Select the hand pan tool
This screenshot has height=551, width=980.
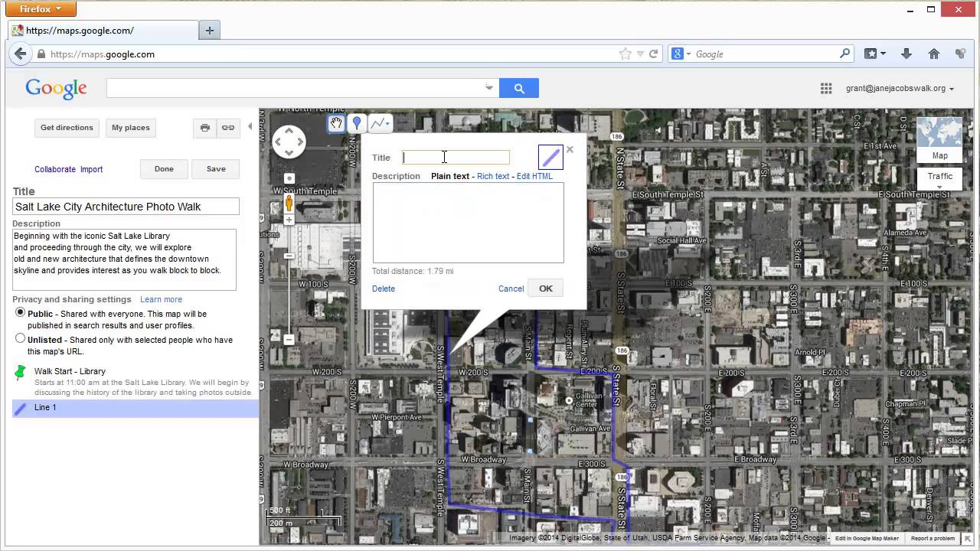tap(336, 123)
